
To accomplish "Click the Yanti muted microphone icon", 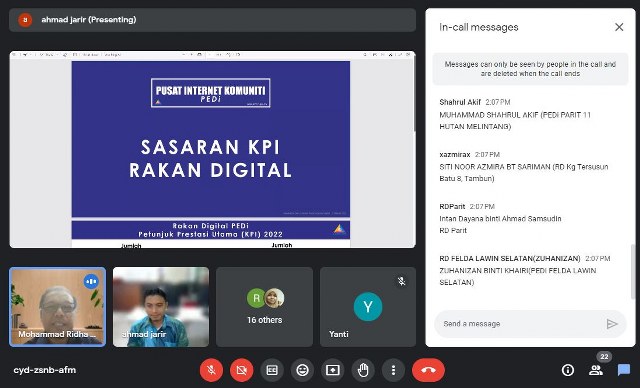I will (x=402, y=281).
